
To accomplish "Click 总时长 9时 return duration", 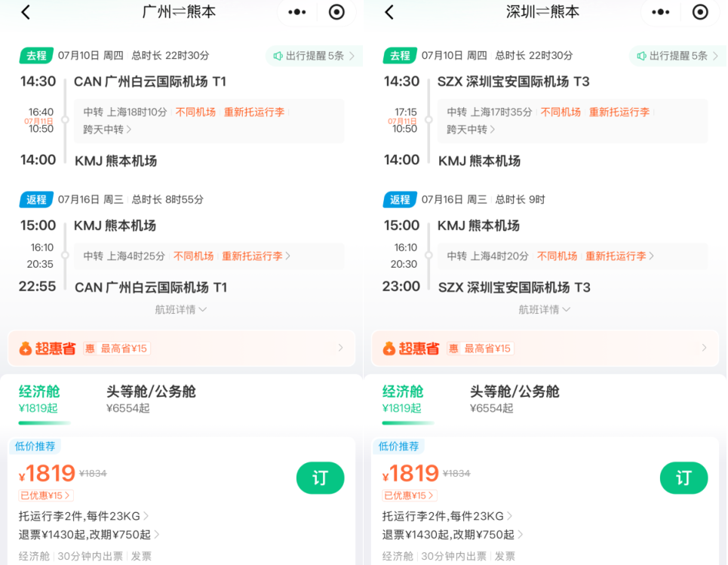I will coord(520,200).
